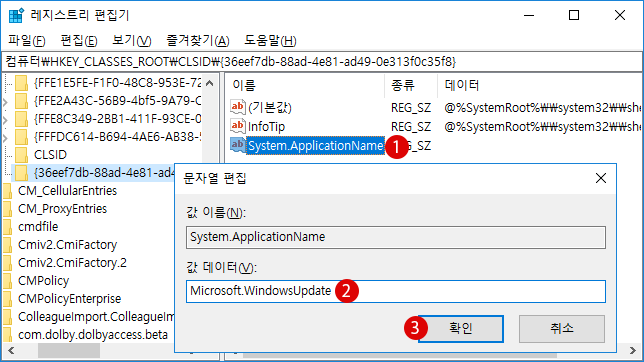Select the CMPolicyEnterprise key

point(69,299)
